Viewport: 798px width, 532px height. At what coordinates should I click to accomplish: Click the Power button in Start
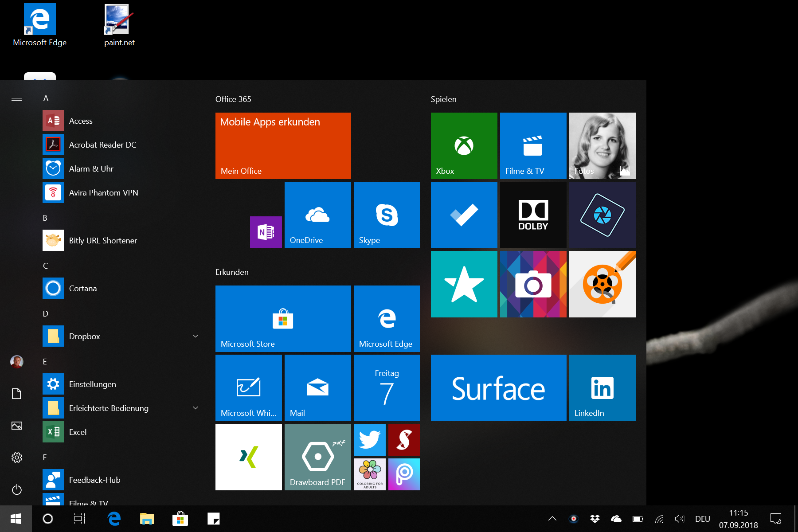click(x=17, y=489)
